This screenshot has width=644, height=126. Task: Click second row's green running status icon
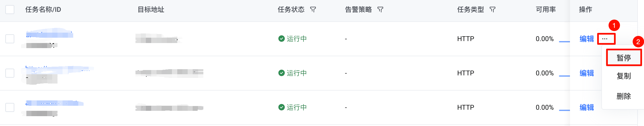(x=281, y=73)
